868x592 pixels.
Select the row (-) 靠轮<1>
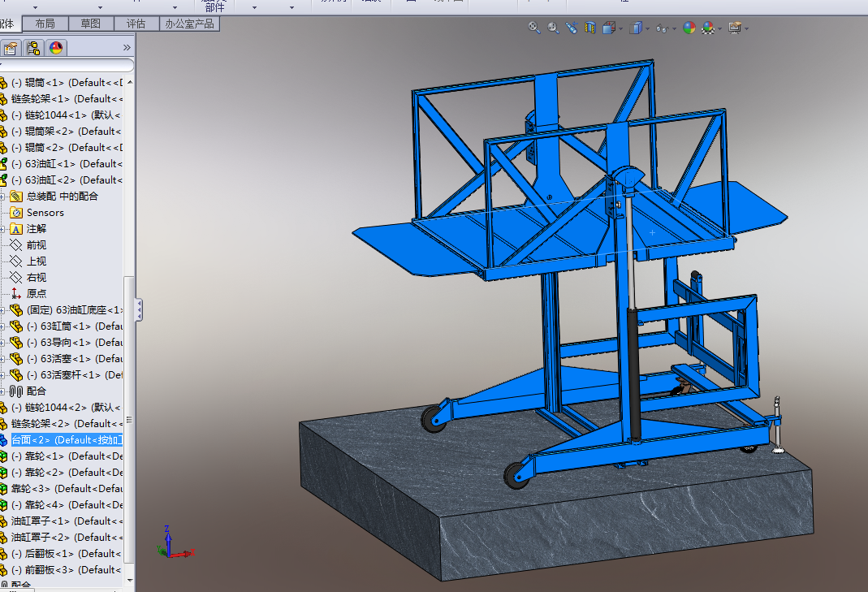[x=61, y=456]
